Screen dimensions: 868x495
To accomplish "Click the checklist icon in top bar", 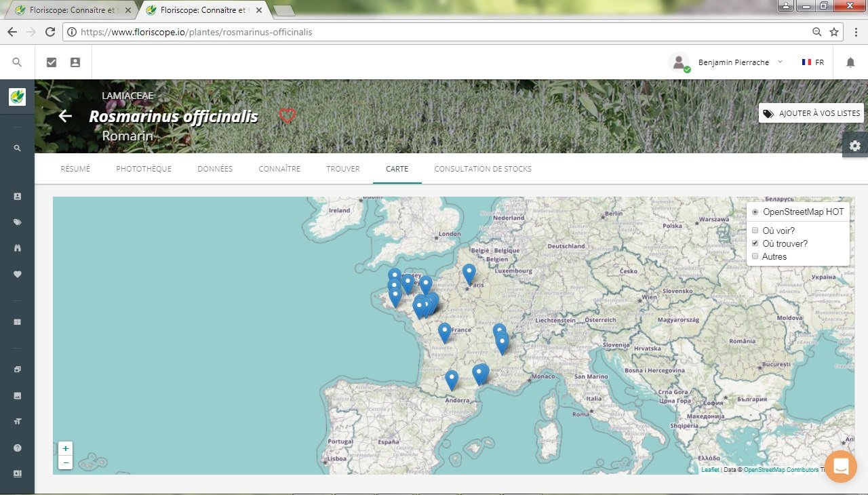I will (x=52, y=62).
